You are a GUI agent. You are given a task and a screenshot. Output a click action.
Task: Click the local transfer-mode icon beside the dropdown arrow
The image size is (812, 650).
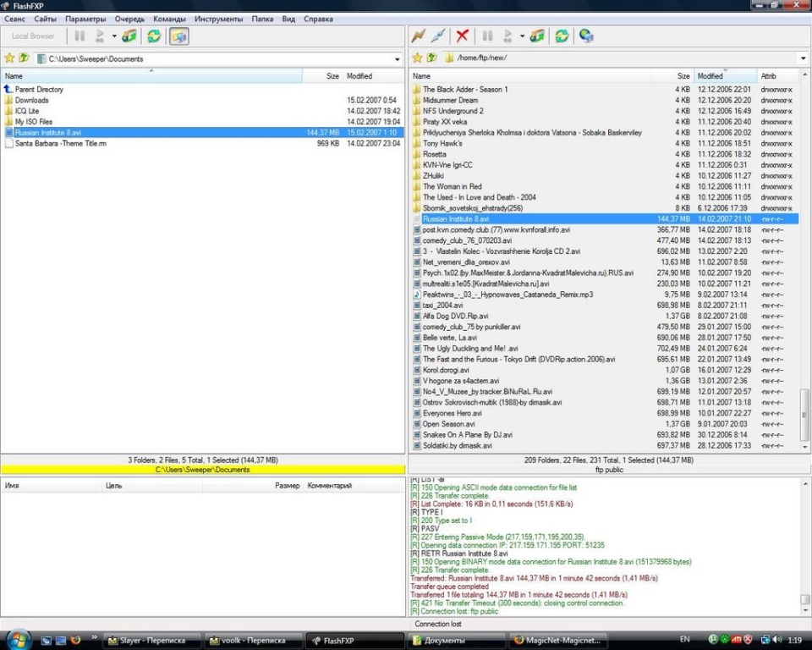point(129,36)
